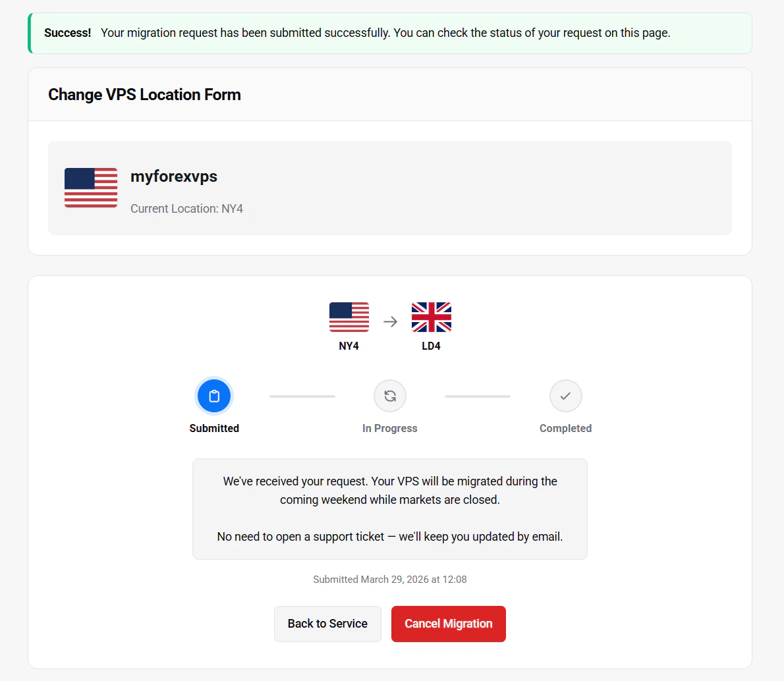Click the Submitted clipboard status icon
Viewport: 784px width, 681px height.
click(x=214, y=396)
